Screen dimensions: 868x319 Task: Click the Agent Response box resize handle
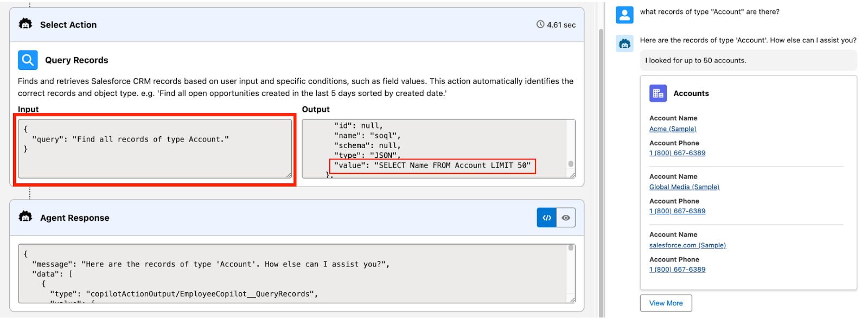[x=572, y=299]
